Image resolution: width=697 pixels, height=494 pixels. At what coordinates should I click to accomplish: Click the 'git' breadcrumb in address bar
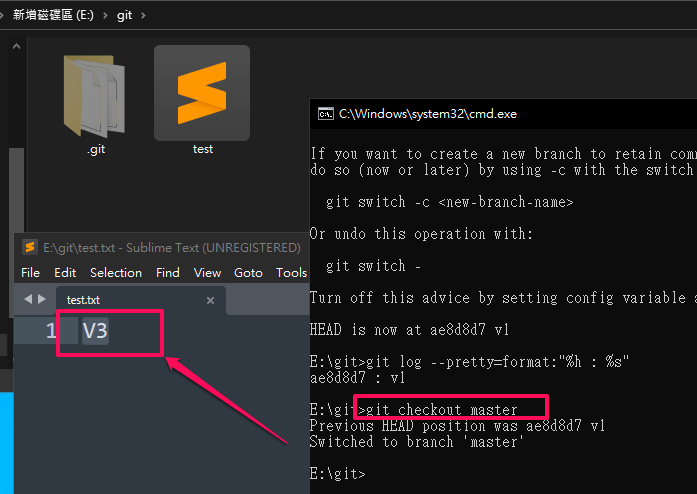coord(124,16)
